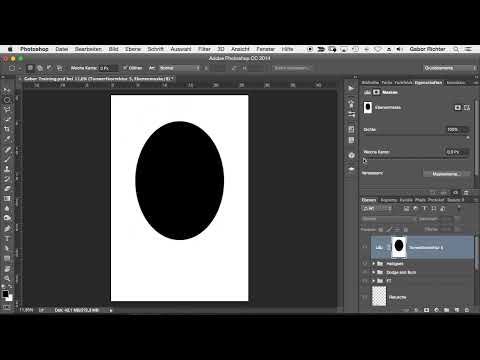Toggle mask visibility eye in properties panel
This screenshot has width=480, height=360.
click(x=455, y=193)
